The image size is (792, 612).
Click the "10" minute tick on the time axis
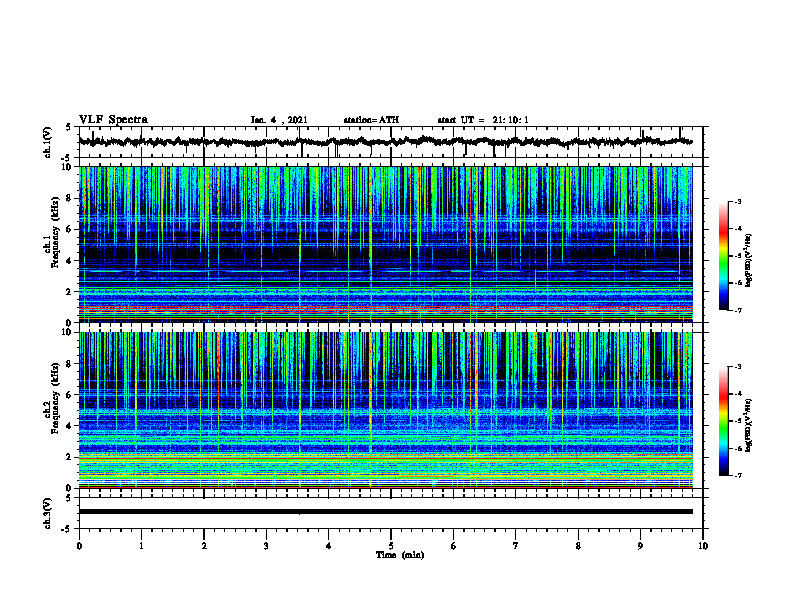[703, 546]
